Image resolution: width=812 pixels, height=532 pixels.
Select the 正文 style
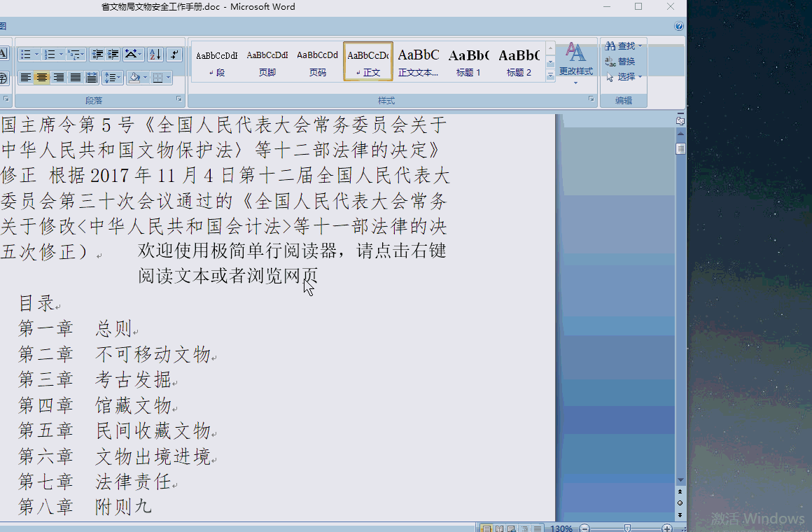tap(368, 62)
